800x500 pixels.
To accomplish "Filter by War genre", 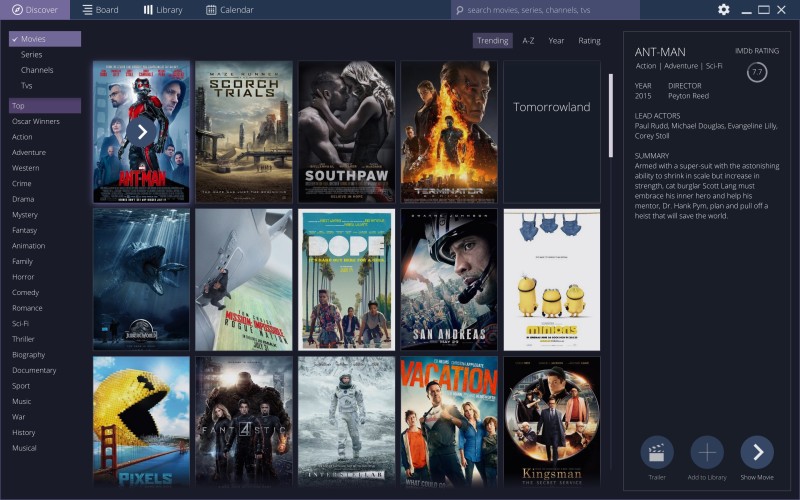I will 18,417.
